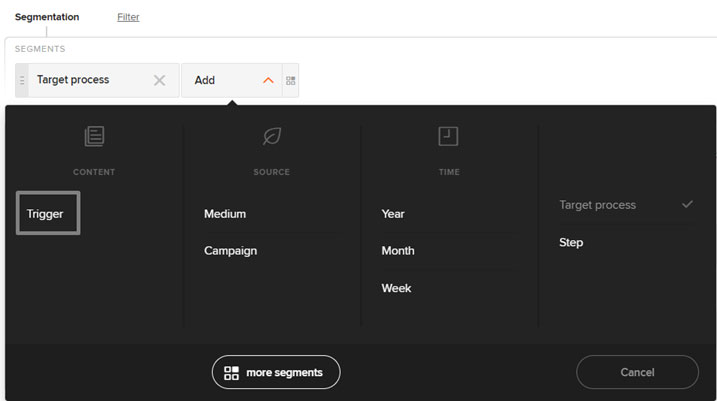
Task: Select the Year time segment
Action: point(393,214)
